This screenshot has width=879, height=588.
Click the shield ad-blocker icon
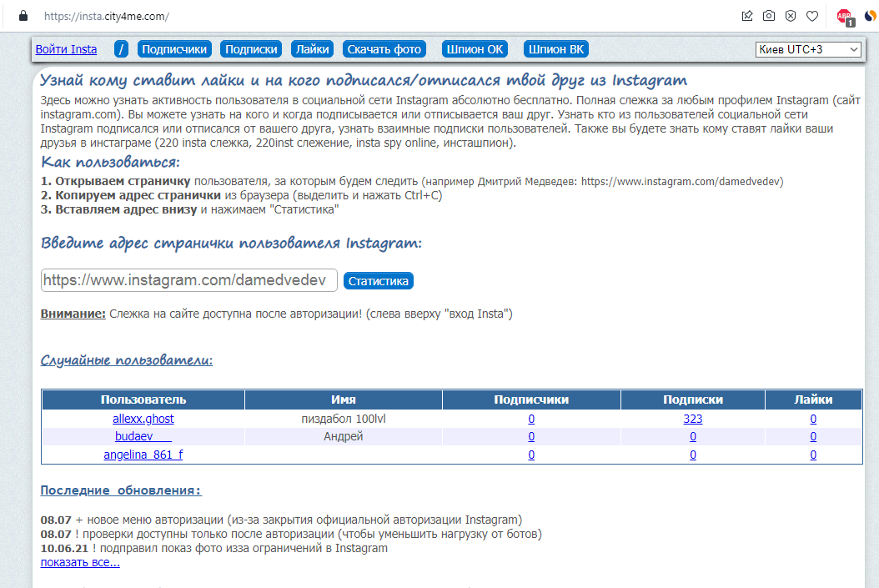pos(791,16)
